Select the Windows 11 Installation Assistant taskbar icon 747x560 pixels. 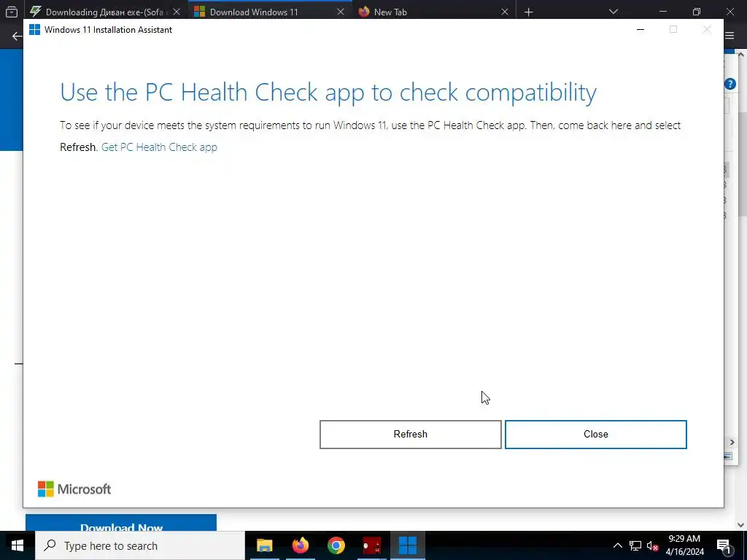point(408,545)
